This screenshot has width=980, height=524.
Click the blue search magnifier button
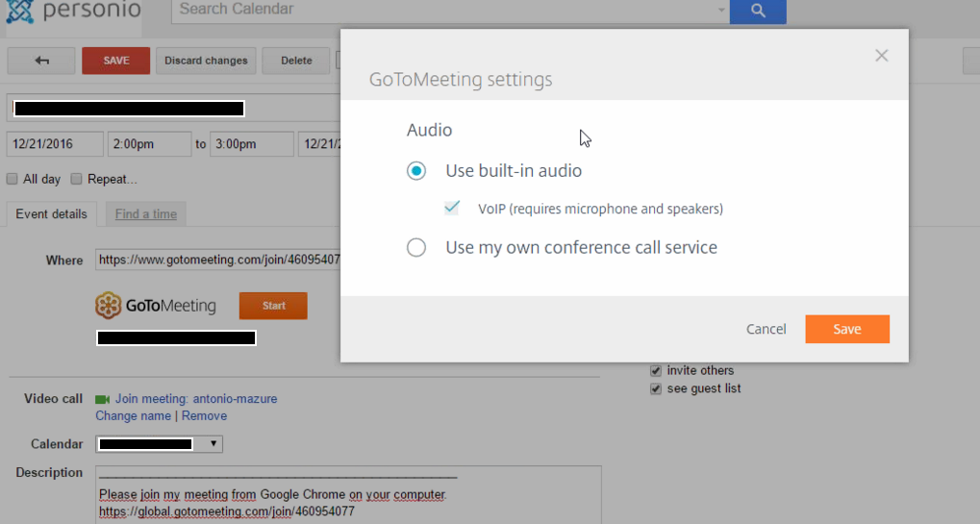tap(758, 11)
